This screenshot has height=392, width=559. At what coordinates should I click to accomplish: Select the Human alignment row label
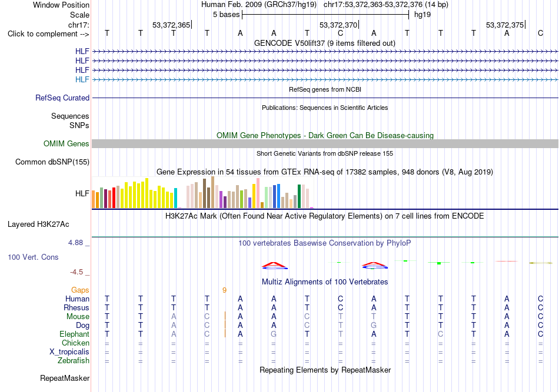pyautogui.click(x=77, y=299)
